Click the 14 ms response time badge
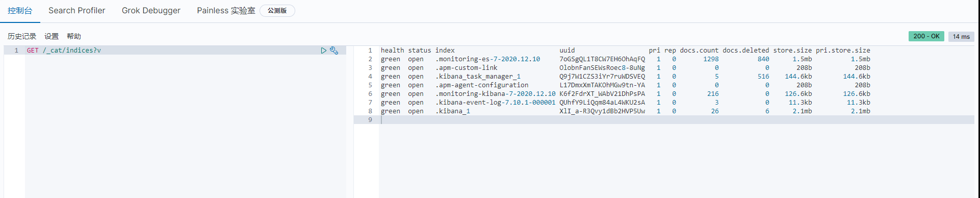Image resolution: width=980 pixels, height=198 pixels. tap(961, 36)
